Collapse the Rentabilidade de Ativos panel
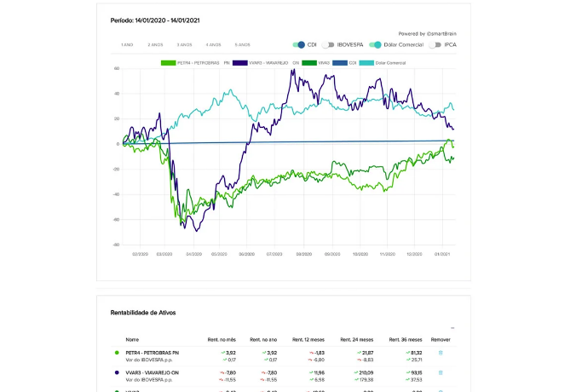The height and width of the screenshot is (392, 576). click(x=452, y=327)
